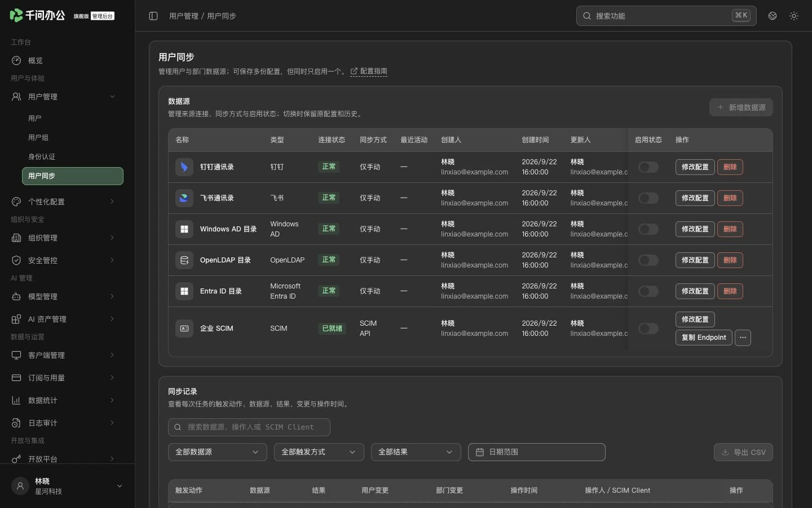The width and height of the screenshot is (812, 508).
Task: Enable the Windows AD 目录 toggle
Action: (648, 229)
